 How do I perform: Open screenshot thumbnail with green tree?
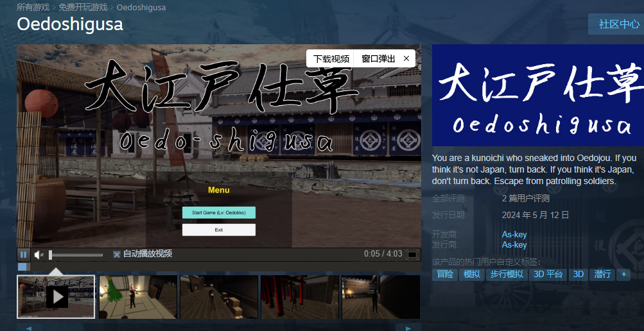pyautogui.click(x=138, y=297)
